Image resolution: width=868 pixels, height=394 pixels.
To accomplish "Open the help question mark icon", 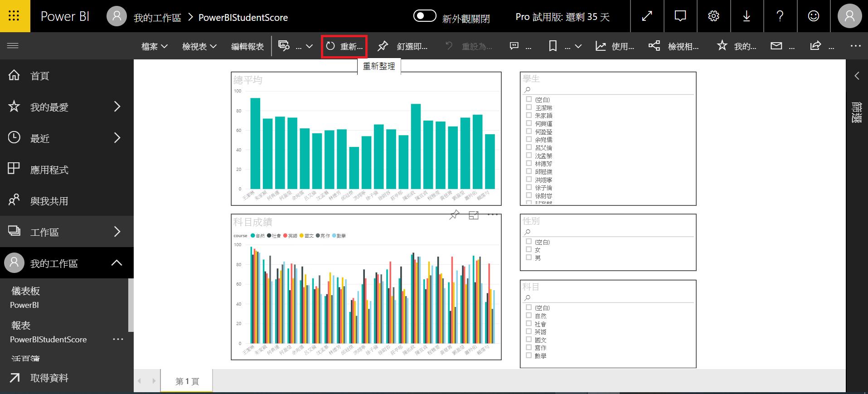I will [x=780, y=16].
